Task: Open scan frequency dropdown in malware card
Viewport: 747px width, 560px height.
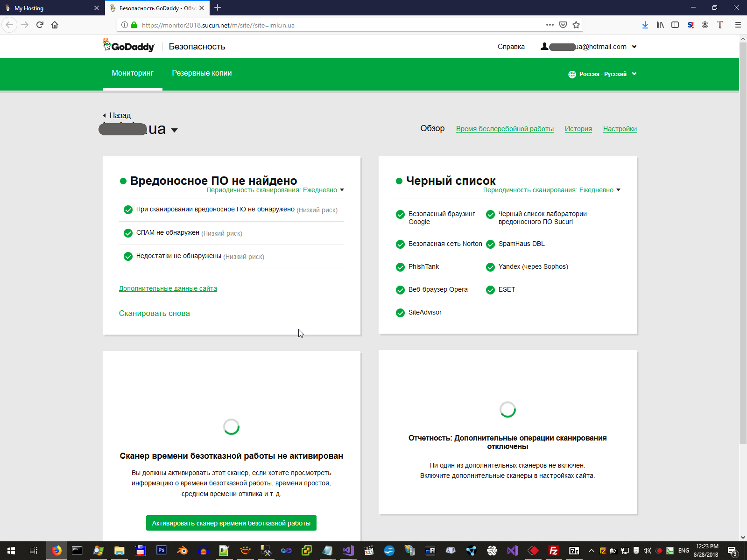Action: [275, 190]
